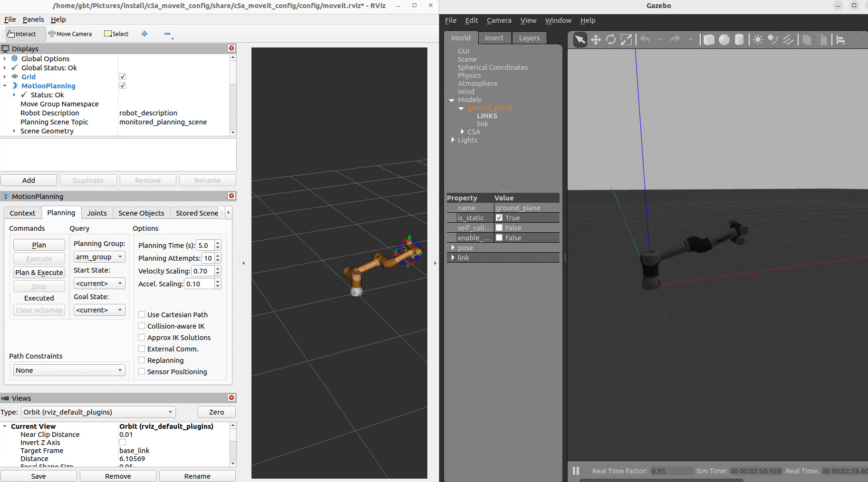Screen dimensions: 868x482
Task: Insert a sphere shape in Gazebo
Action: [x=724, y=40]
